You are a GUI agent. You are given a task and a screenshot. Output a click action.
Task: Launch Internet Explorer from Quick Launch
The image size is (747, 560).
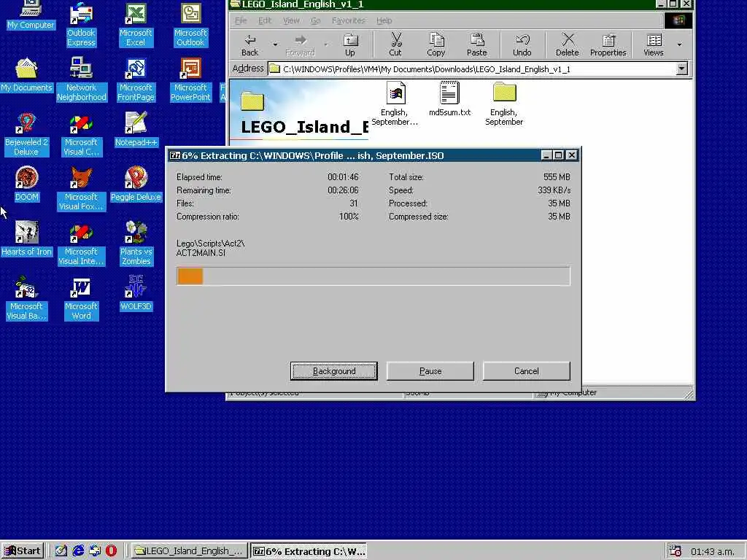pyautogui.click(x=78, y=551)
